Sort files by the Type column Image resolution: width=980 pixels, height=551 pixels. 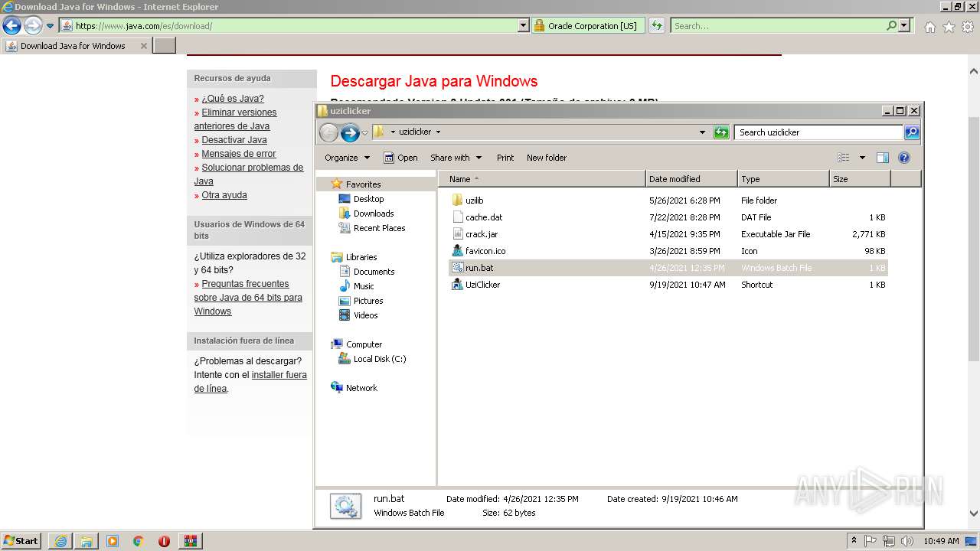click(783, 179)
